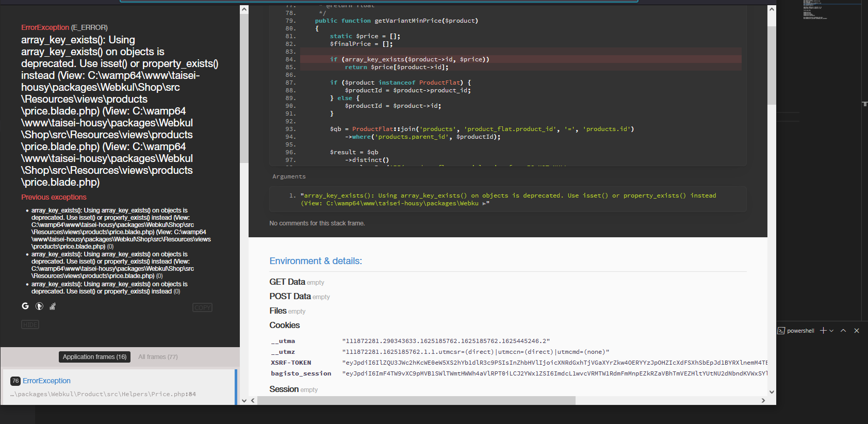Click the left panel scroll-down arrow
868x424 pixels.
tap(244, 400)
